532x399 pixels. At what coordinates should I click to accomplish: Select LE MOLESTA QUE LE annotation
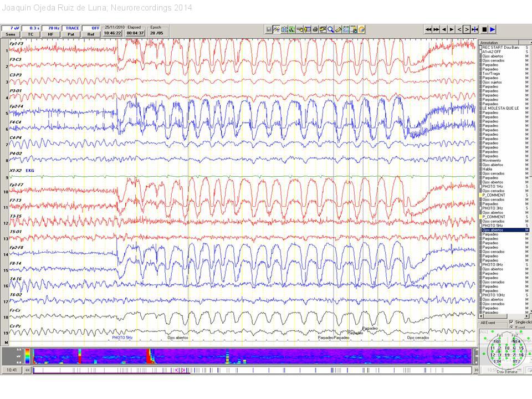point(500,108)
